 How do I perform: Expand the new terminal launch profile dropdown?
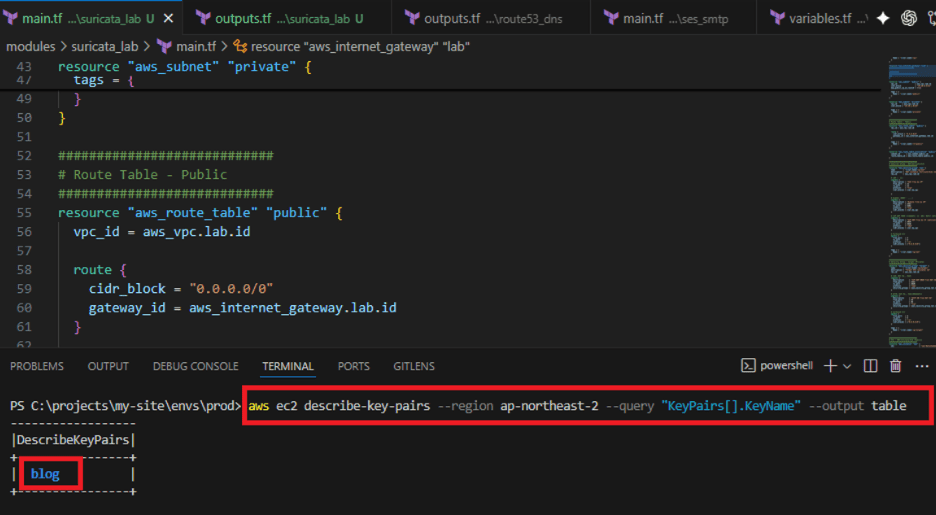coord(847,367)
